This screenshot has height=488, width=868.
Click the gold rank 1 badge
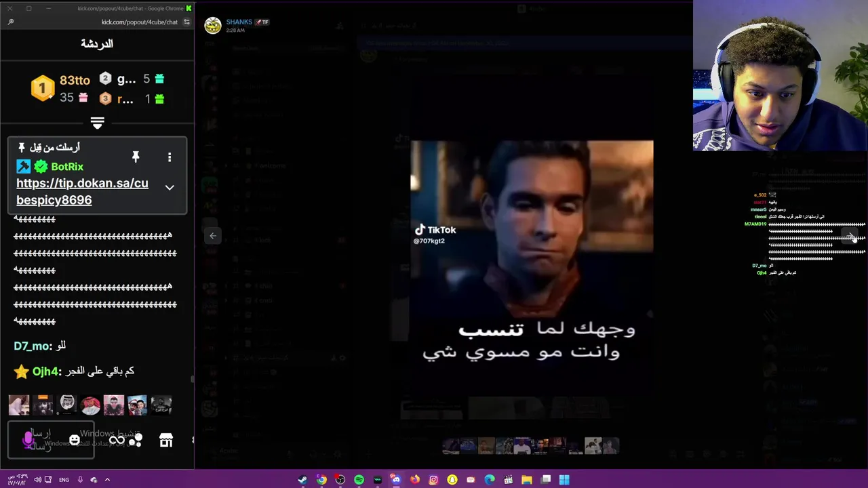tap(43, 88)
